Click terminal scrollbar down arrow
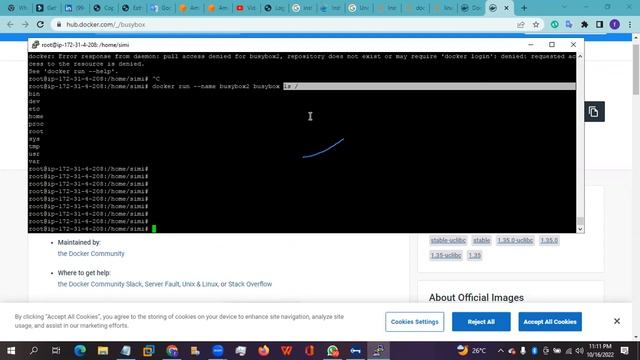The height and width of the screenshot is (360, 640). pyautogui.click(x=580, y=229)
